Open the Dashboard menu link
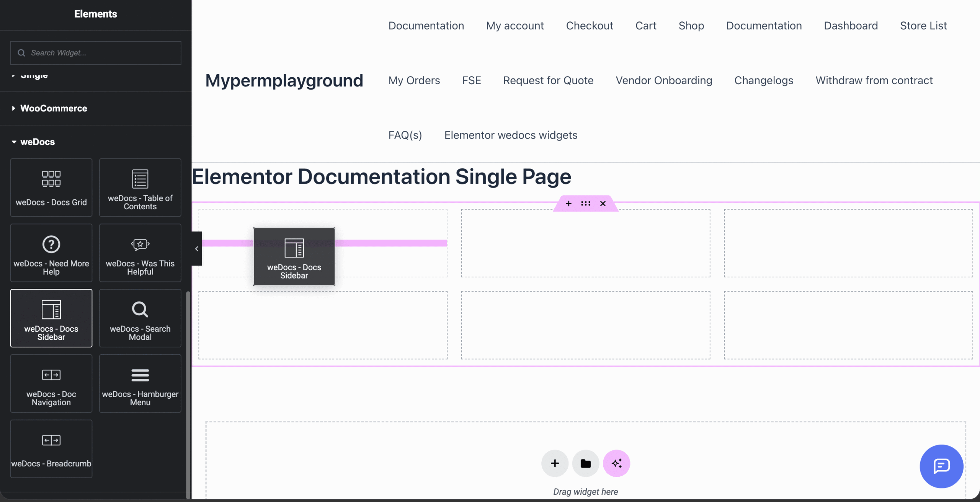Screen dimensions: 980x502 tap(851, 26)
